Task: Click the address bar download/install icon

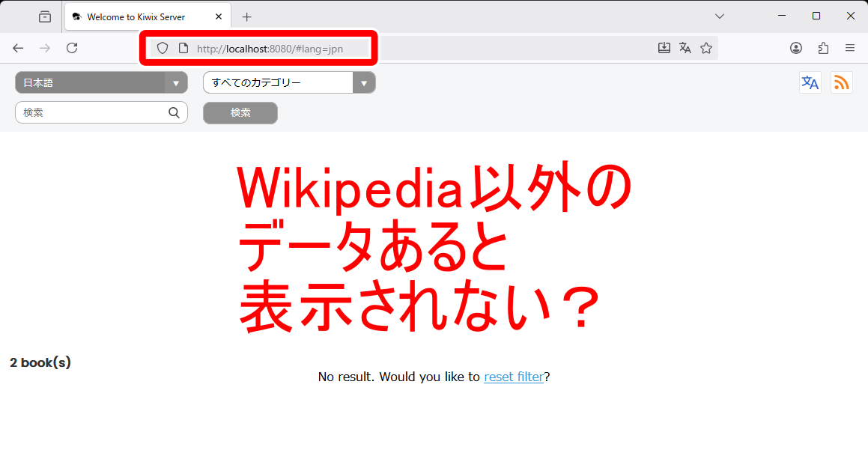Action: 664,48
